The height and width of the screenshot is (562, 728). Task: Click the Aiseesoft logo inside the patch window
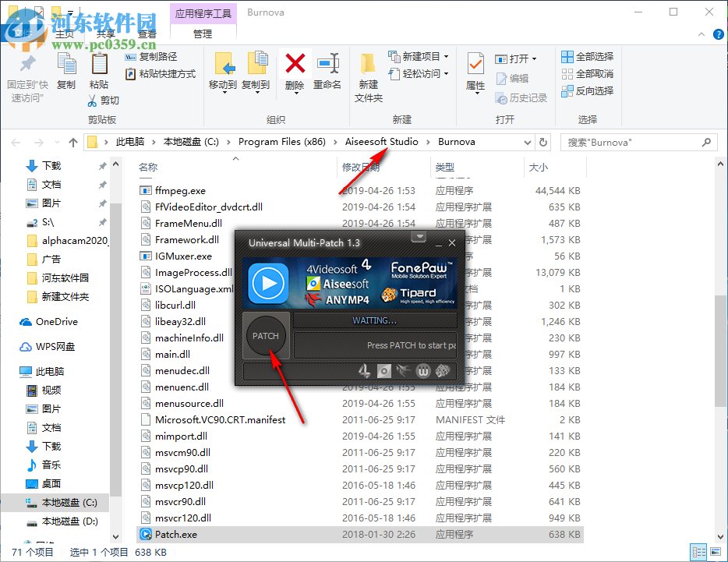point(313,282)
